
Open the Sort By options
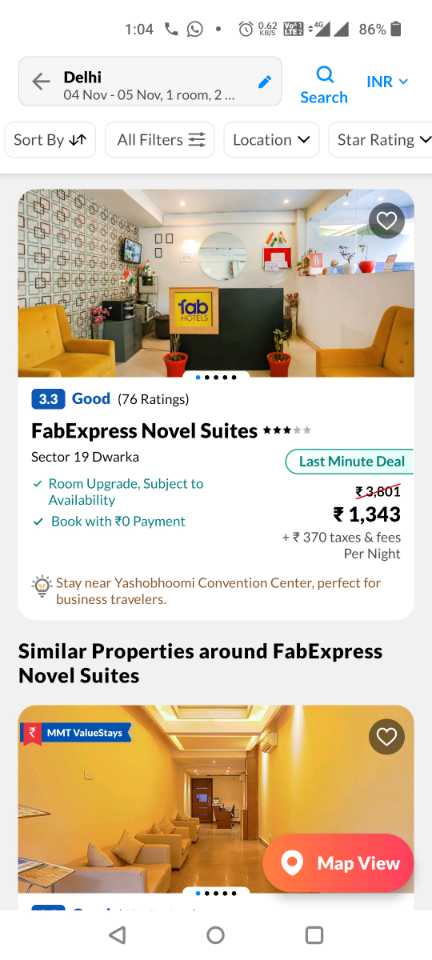pyautogui.click(x=50, y=140)
